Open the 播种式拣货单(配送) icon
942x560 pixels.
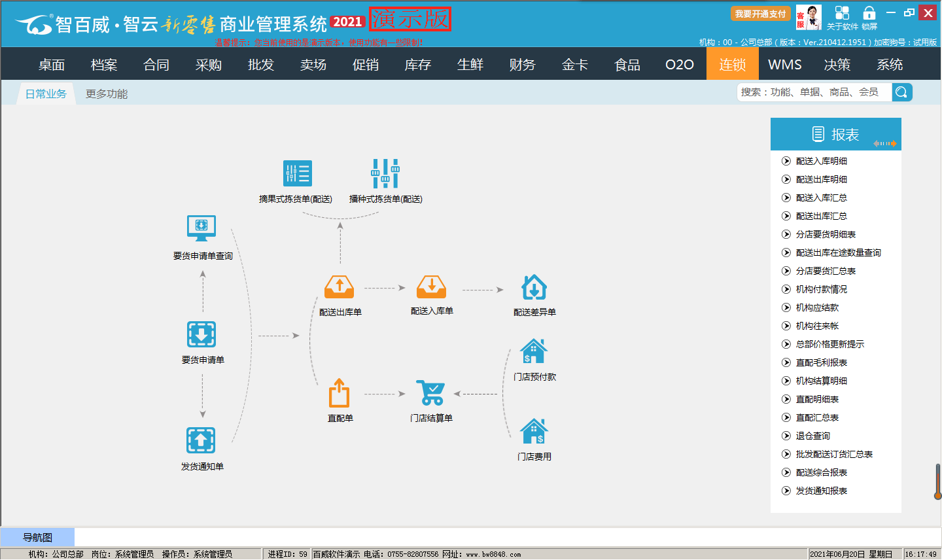(385, 174)
